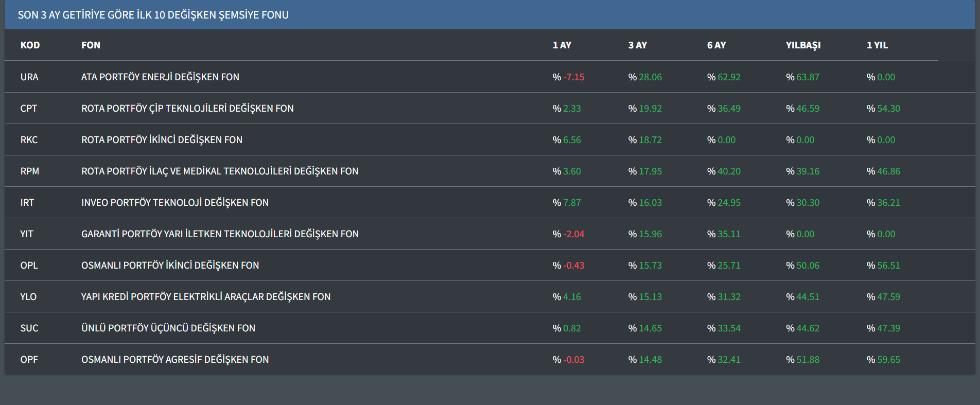The width and height of the screenshot is (980, 405).
Task: Click the FON column header
Action: click(91, 45)
